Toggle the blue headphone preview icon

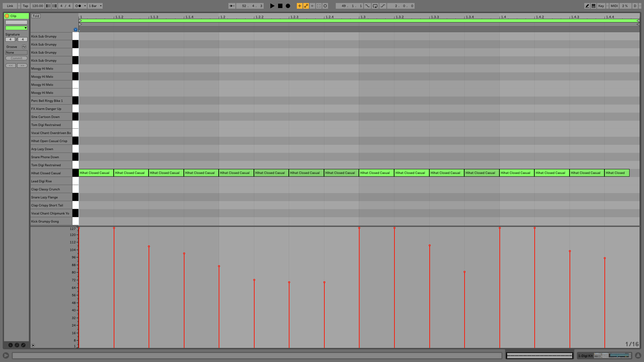point(75,29)
